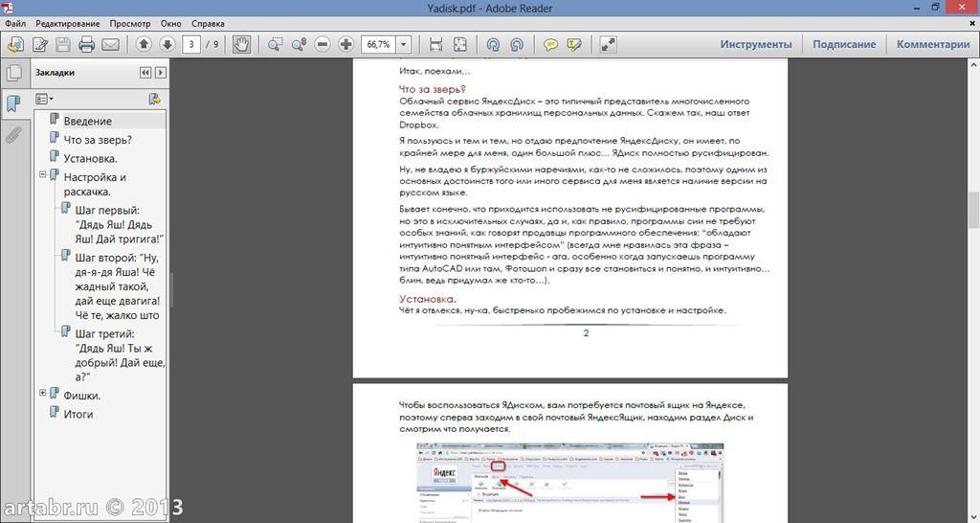This screenshot has width=980, height=523.
Task: Click the Print document icon
Action: 87,44
